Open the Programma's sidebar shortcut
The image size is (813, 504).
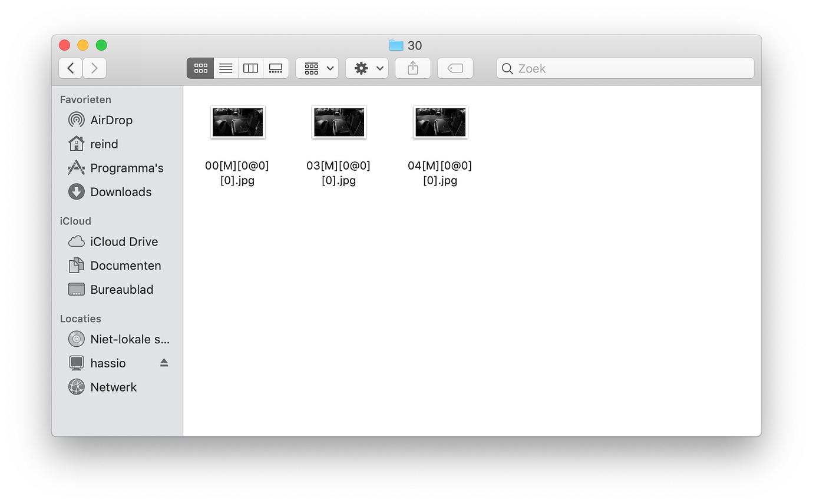(x=127, y=168)
